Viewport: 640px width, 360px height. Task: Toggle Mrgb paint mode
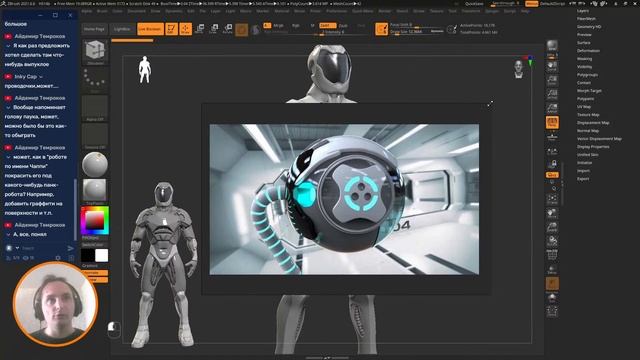(278, 25)
